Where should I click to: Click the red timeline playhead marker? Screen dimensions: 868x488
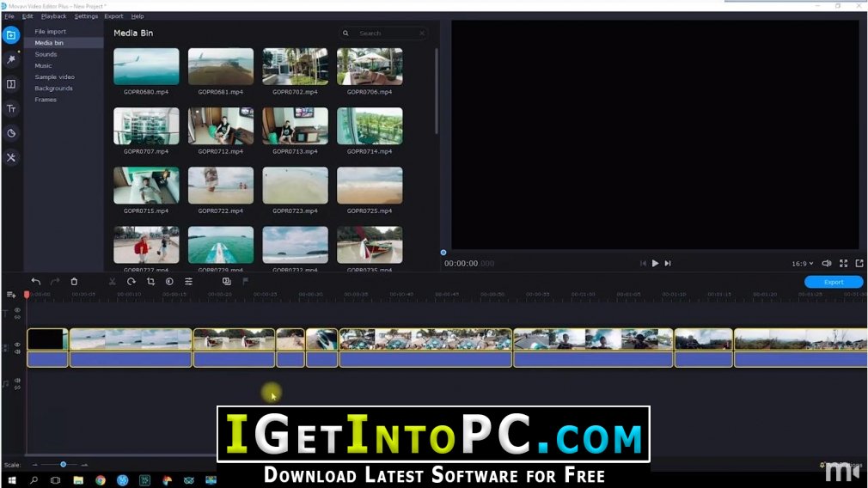(x=26, y=295)
